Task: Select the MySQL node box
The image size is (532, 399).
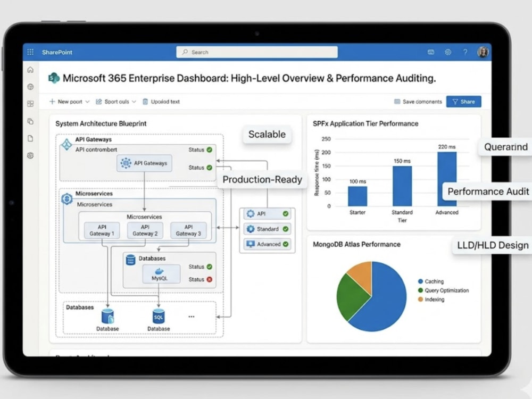Action: (161, 274)
